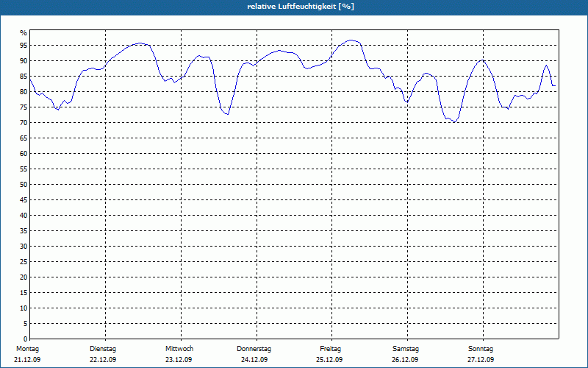Image resolution: width=588 pixels, height=368 pixels.
Task: Click the y-axis value '95'
Action: click(24, 46)
